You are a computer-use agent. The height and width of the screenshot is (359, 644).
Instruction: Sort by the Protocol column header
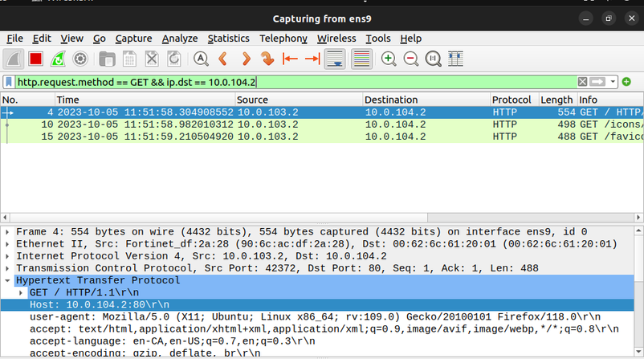(x=514, y=100)
